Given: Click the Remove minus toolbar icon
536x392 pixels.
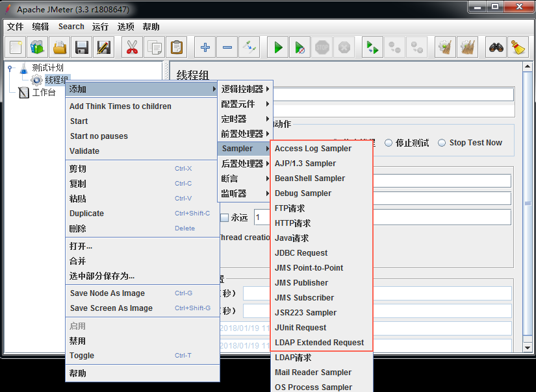Looking at the screenshot, I should coord(227,47).
